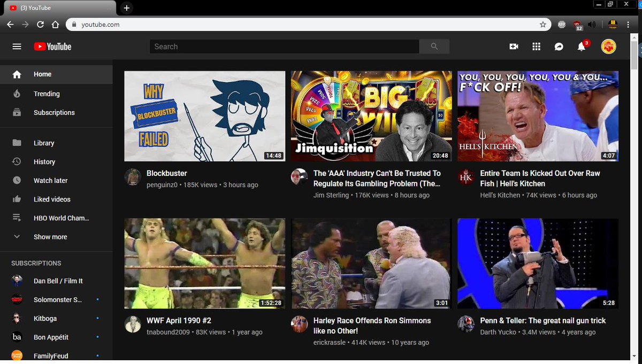Click the browser address bar
The image size is (642, 364).
[309, 25]
